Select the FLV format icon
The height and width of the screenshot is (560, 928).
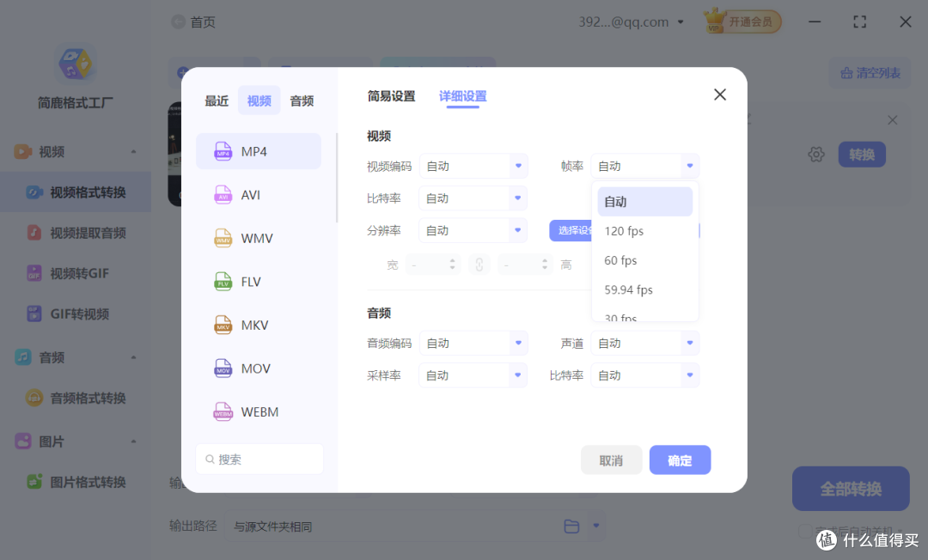(223, 282)
